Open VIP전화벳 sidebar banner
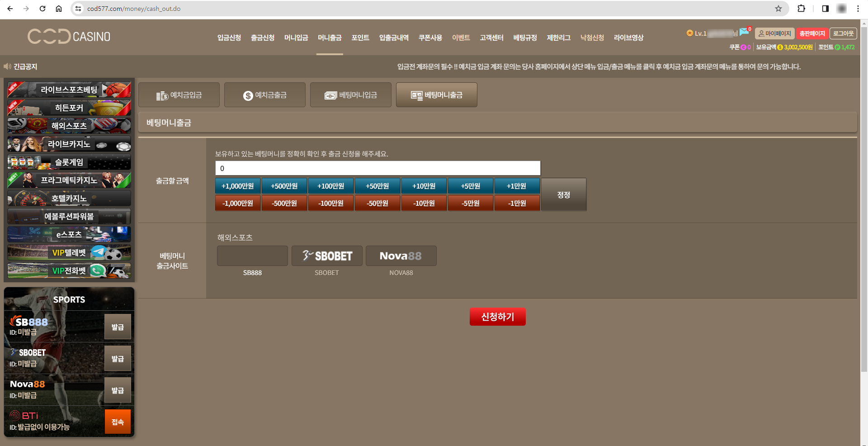 pos(69,270)
